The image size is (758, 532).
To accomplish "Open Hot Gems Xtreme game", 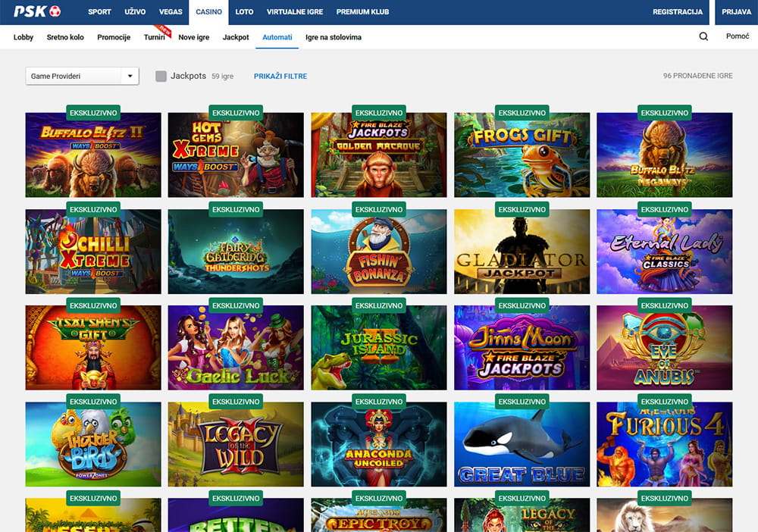I will 236,155.
